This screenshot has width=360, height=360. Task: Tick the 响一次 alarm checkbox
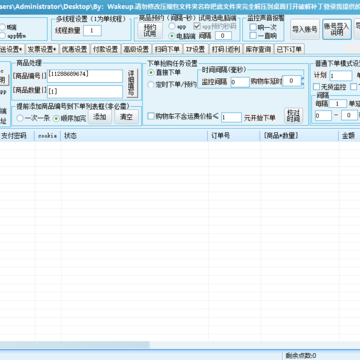253,27
